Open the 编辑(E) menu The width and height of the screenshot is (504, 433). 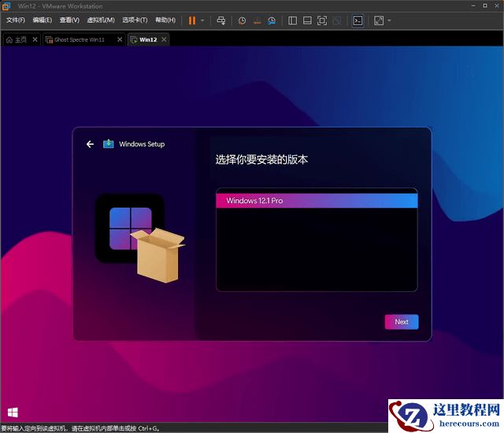point(42,20)
